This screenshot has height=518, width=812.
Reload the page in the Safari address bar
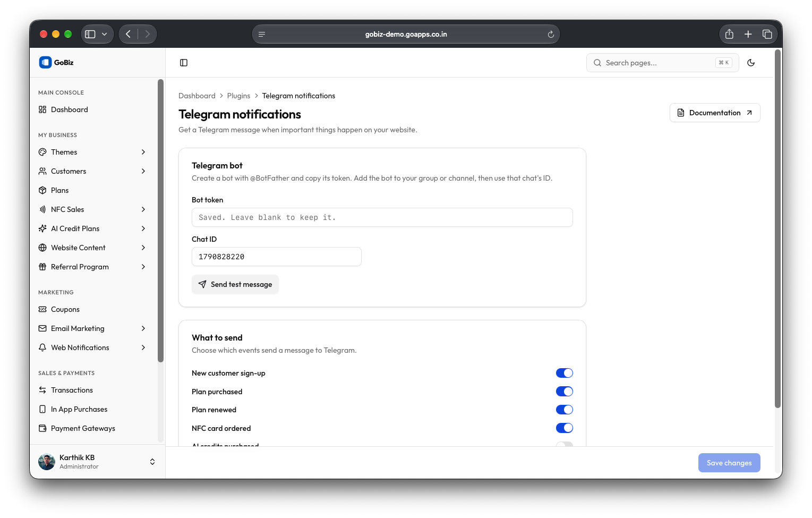[551, 34]
